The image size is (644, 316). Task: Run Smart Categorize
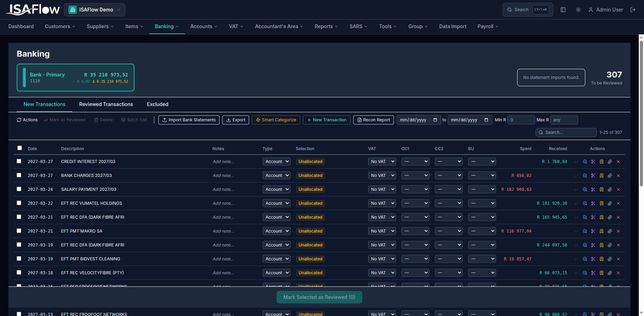click(276, 120)
